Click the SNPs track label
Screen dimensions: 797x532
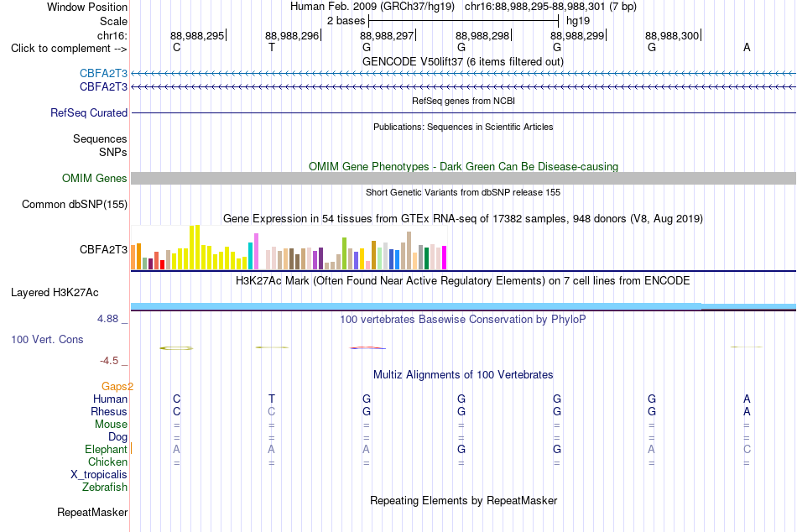(113, 152)
